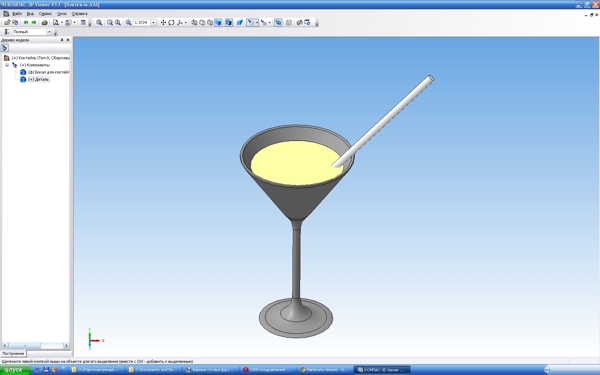Open the 'Файл' menu
This screenshot has width=600, height=375.
(x=17, y=14)
